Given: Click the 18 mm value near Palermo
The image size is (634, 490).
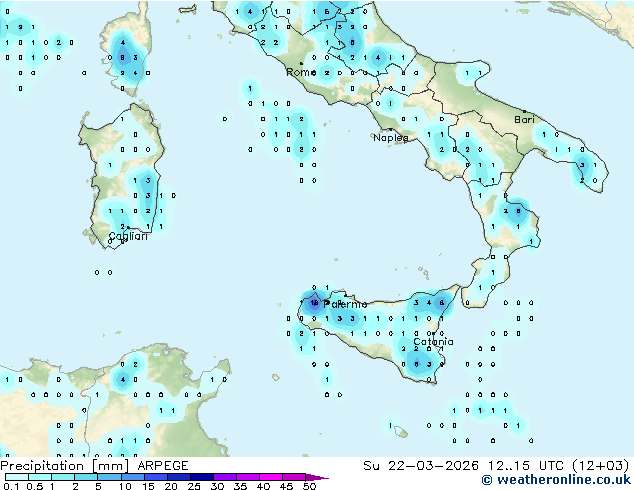Looking at the screenshot, I should (314, 302).
